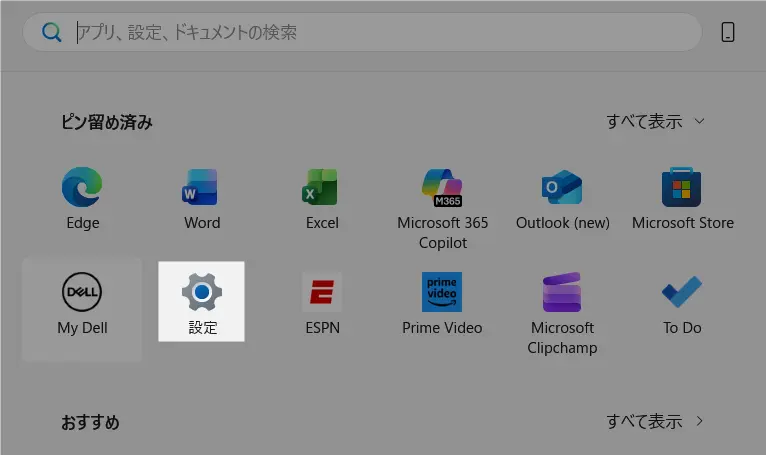Select the ピン留め済み section heading
Viewport: 766px width, 455px height.
point(107,122)
